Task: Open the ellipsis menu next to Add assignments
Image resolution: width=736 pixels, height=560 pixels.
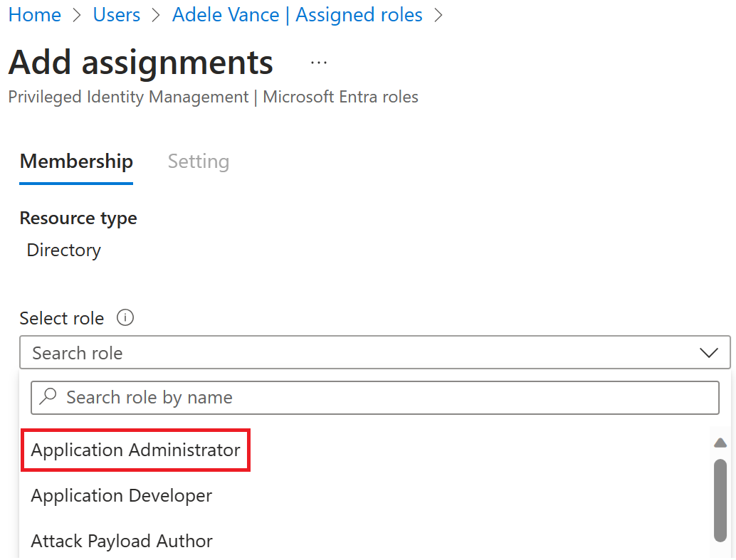Action: click(318, 63)
